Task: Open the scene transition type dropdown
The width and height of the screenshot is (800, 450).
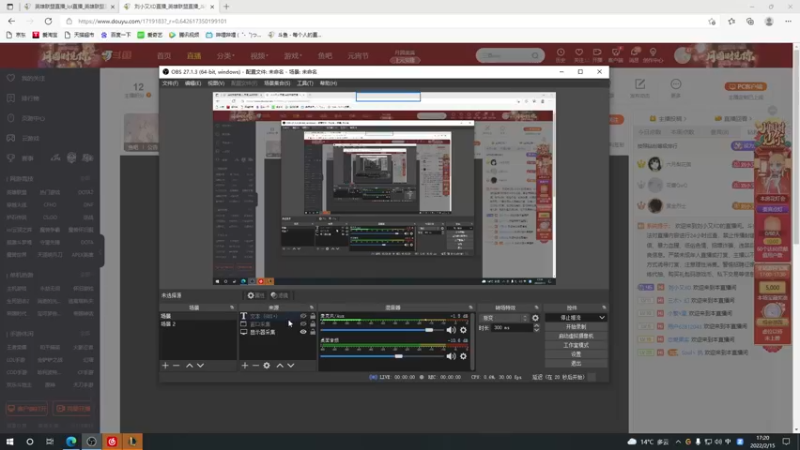Action: (x=504, y=318)
